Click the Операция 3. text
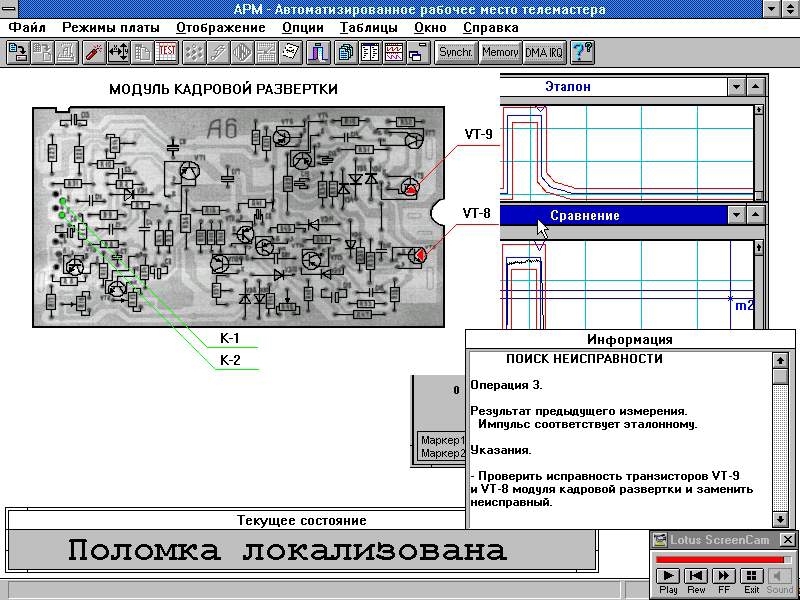 pos(506,385)
